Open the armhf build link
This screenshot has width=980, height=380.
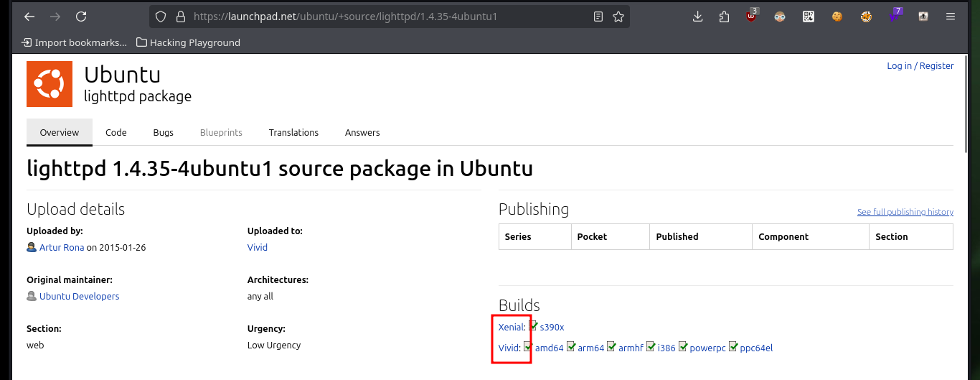pos(631,348)
